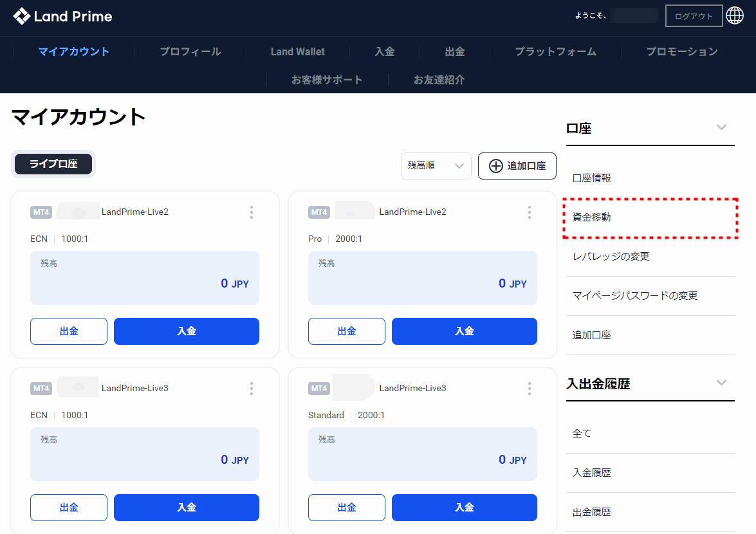Click MT4 badge on Pro LandPrime-Live2 card

[x=318, y=212]
